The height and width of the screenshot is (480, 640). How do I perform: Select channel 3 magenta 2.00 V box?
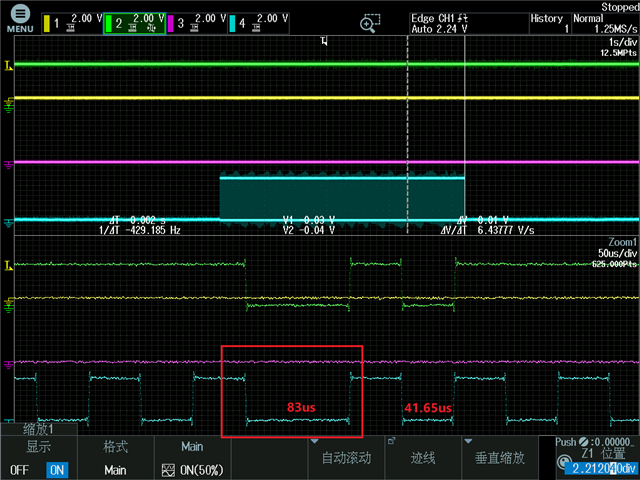click(x=196, y=23)
